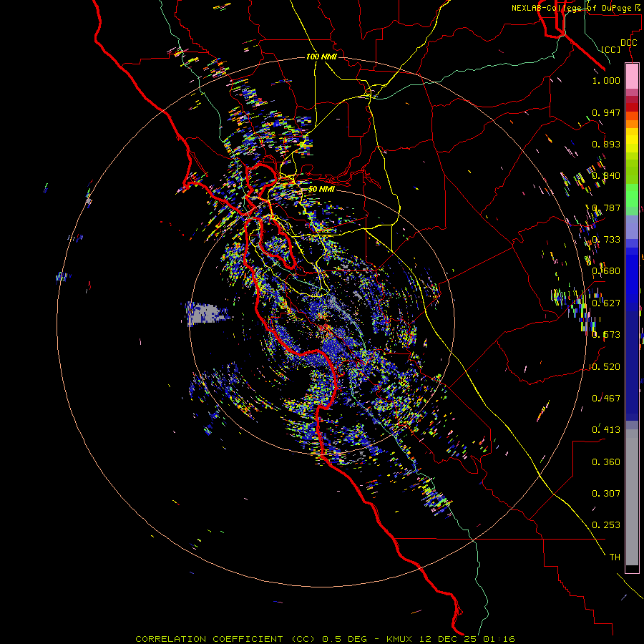Screen dimensions: 644x644
Task: Select the 0.680 legend value
Action: 606,270
